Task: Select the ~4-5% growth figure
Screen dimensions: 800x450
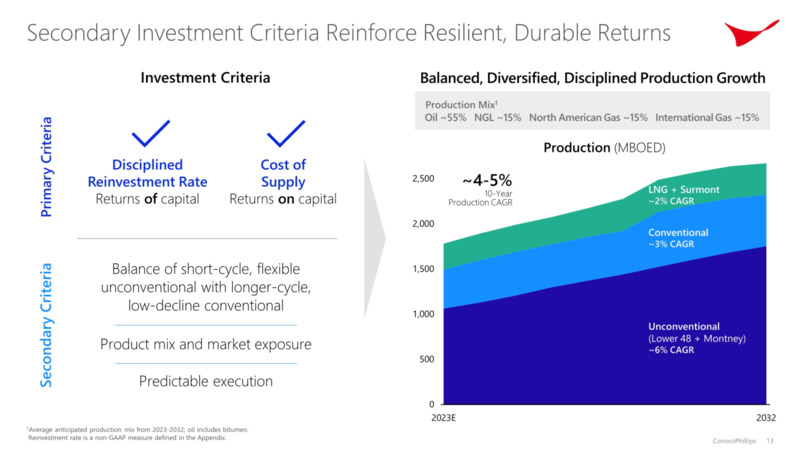Action: click(487, 180)
